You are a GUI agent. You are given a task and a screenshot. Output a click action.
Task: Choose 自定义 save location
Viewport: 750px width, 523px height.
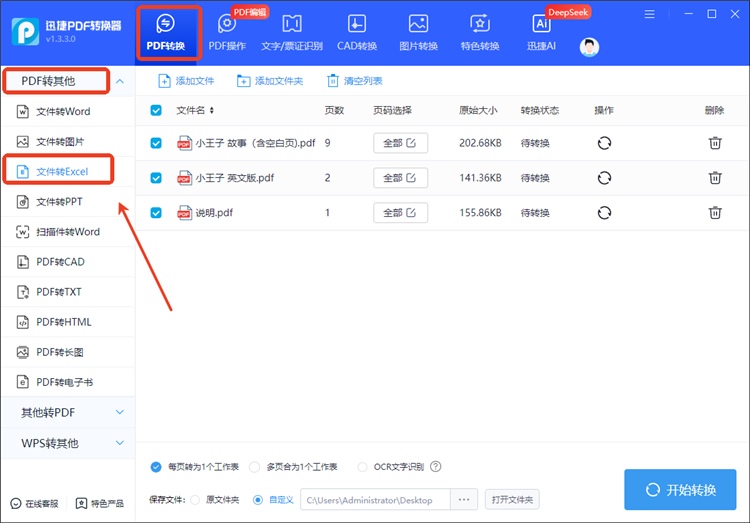(258, 500)
